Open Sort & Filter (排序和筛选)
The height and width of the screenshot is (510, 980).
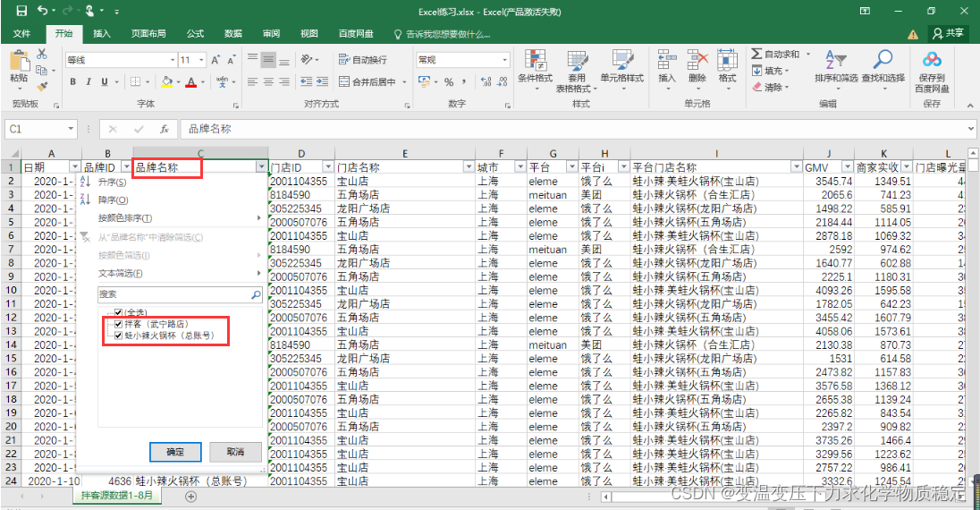pyautogui.click(x=836, y=70)
